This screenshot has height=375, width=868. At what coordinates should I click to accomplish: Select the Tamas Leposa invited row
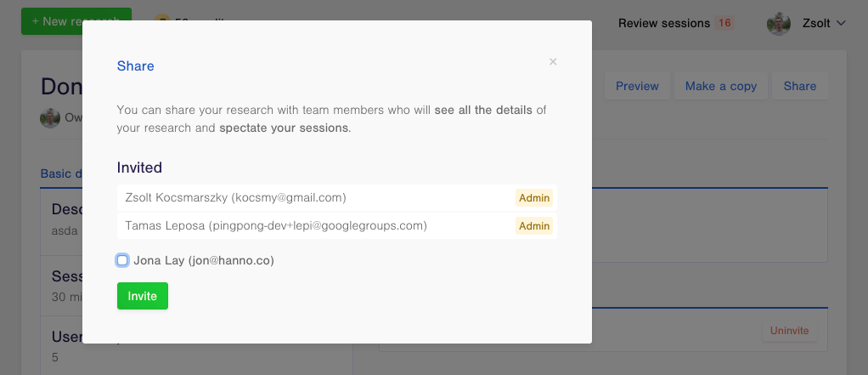314,226
